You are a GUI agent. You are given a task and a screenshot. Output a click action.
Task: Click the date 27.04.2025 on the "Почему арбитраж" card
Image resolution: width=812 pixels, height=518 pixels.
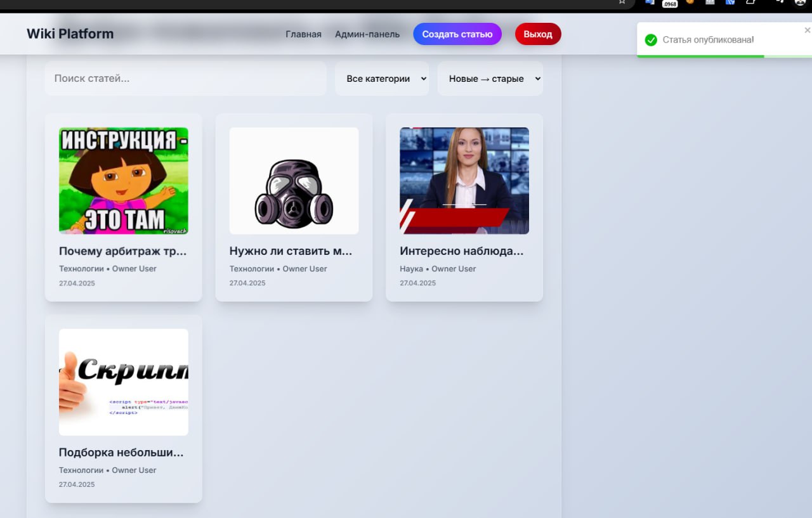(x=77, y=283)
